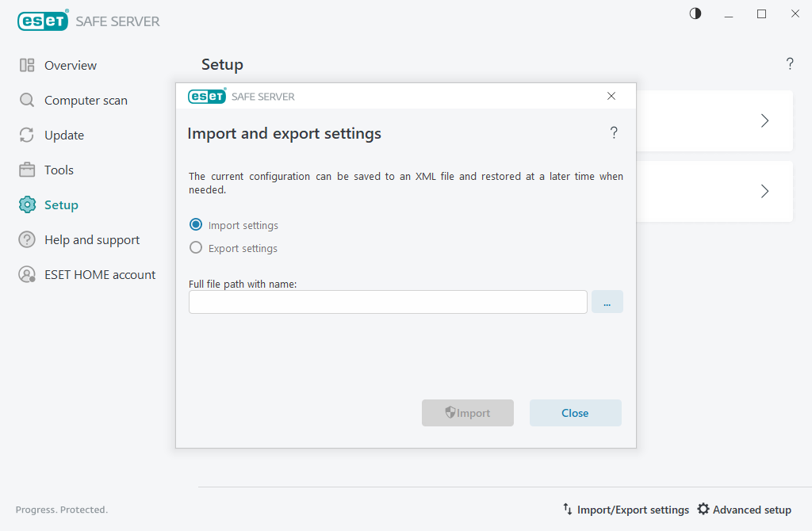
Task: Click the Setup gear icon in sidebar
Action: [27, 205]
